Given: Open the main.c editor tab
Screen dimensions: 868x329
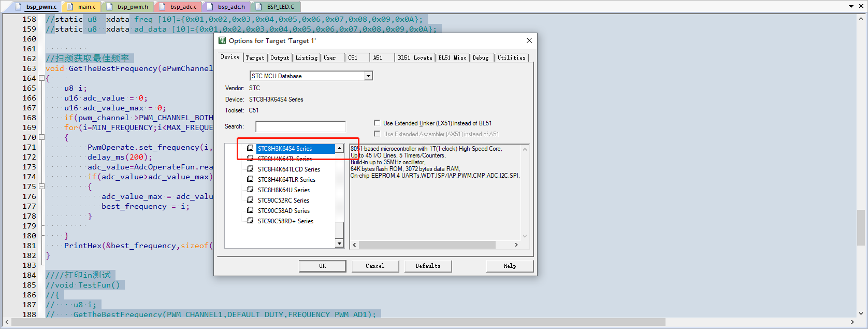Looking at the screenshot, I should (x=82, y=7).
